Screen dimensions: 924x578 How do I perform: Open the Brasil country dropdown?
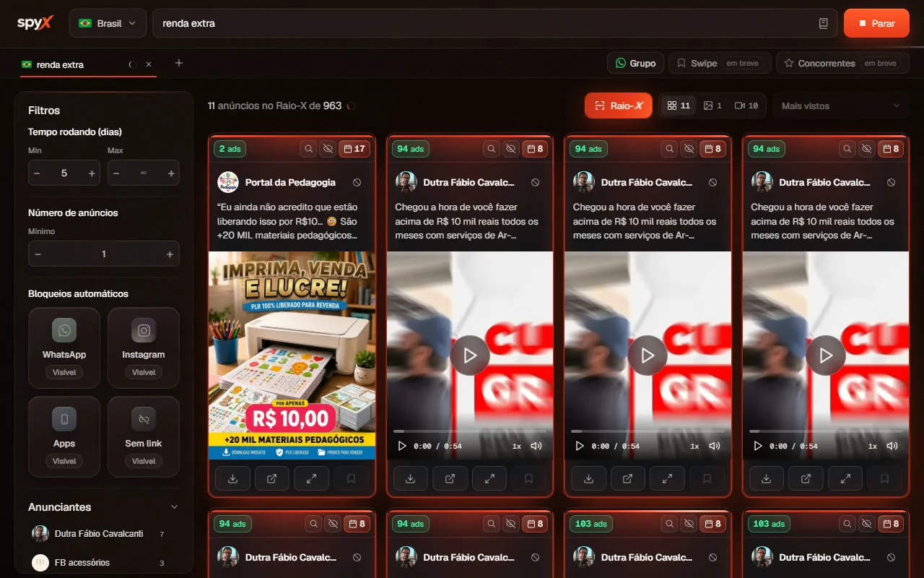108,23
